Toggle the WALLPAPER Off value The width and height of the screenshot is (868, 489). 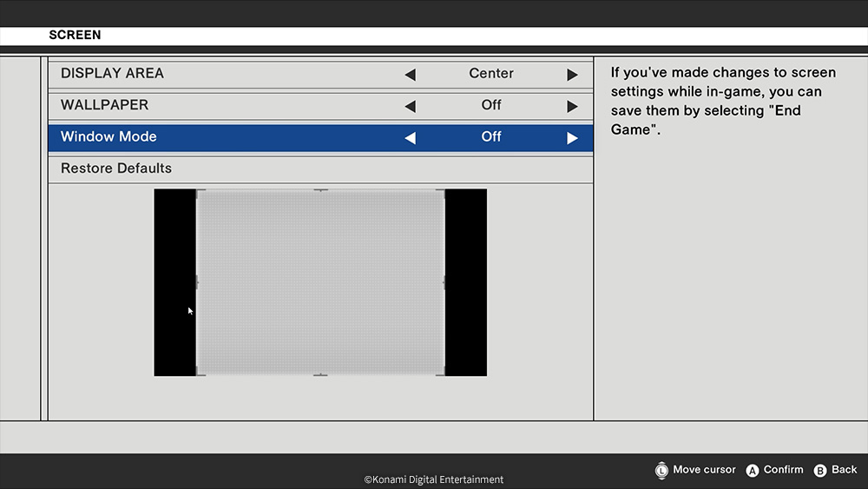491,105
